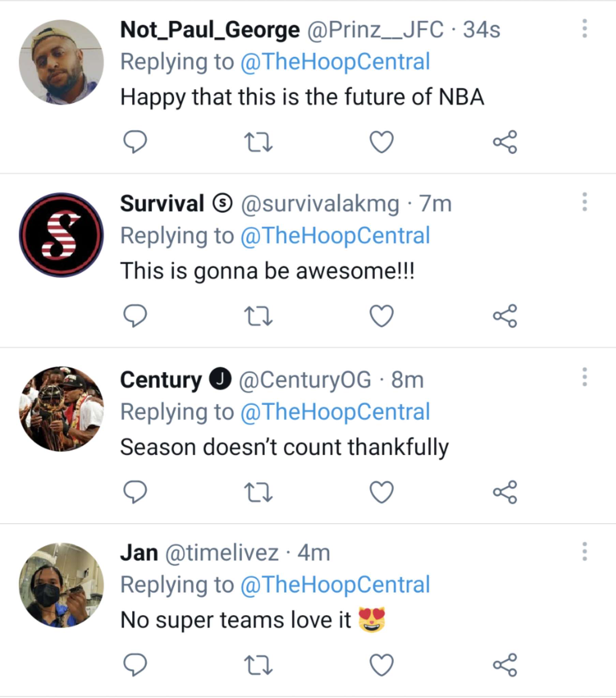Share Century's 'Season doesn't count' tweet
The height and width of the screenshot is (698, 616).
click(505, 492)
